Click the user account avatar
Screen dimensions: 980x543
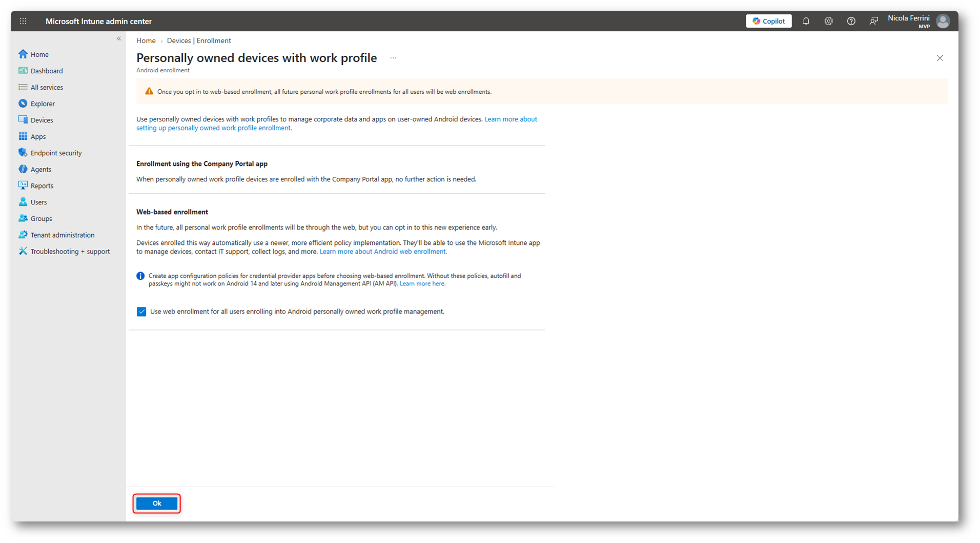[x=943, y=21]
